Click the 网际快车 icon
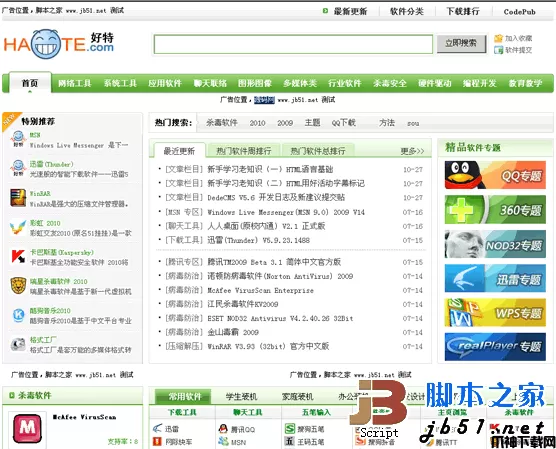Screen dimensions: 556x449 click(157, 442)
